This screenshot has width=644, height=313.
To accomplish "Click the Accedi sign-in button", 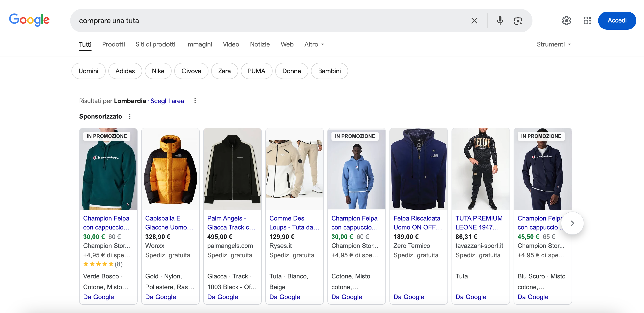I will pos(617,21).
